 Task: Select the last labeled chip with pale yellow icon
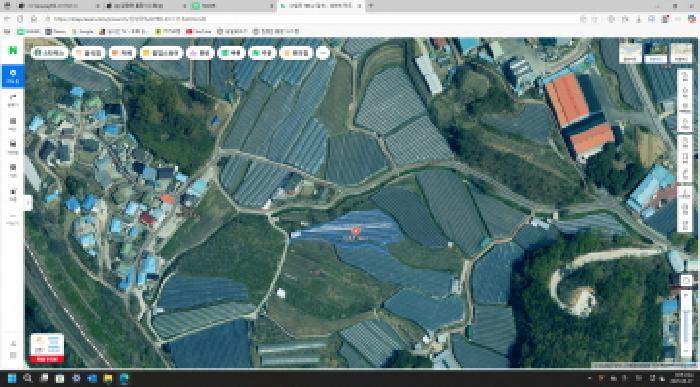tap(296, 53)
